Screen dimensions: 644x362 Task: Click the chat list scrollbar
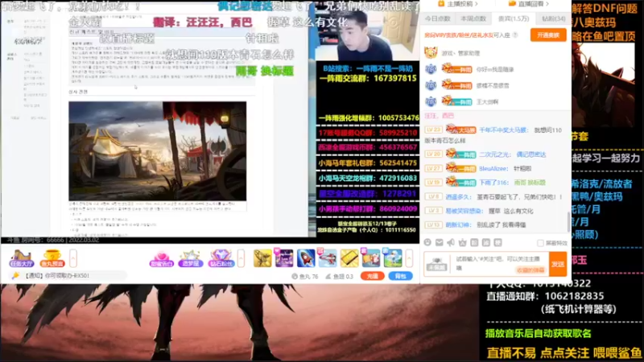coord(569,222)
